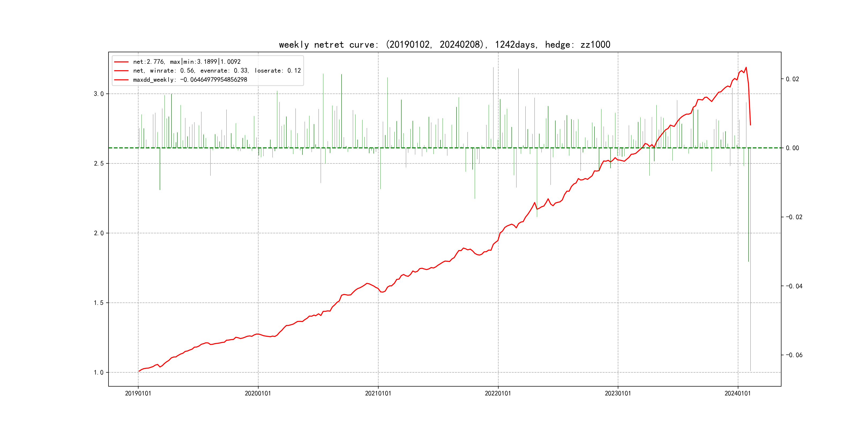Click the right y-axis label 0.00
Viewport: 868px width, 434px height.
click(x=792, y=148)
